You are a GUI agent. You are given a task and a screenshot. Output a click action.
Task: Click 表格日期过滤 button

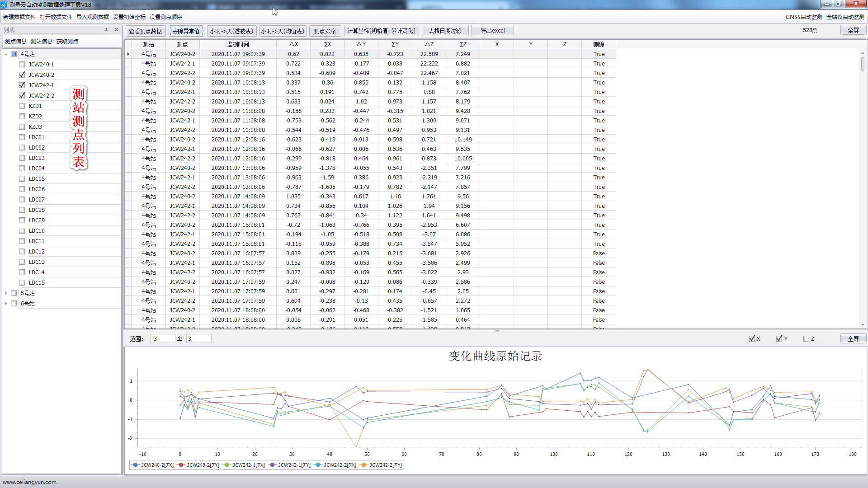(445, 31)
